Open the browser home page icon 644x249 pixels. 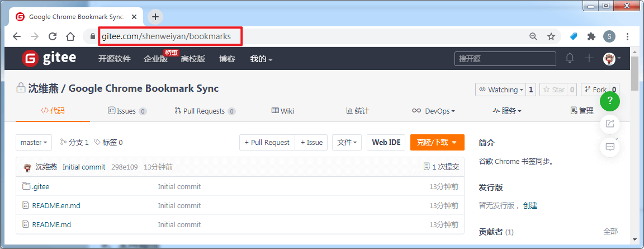[70, 36]
